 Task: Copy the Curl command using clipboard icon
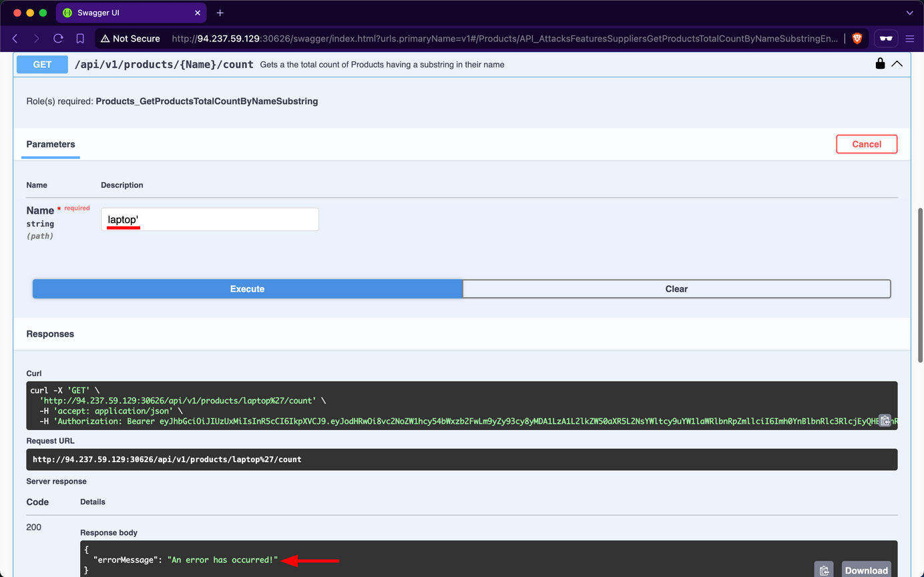coord(885,420)
